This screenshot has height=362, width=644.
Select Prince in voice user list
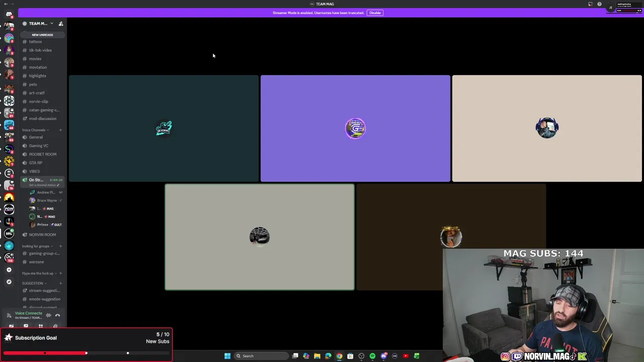tap(45, 225)
